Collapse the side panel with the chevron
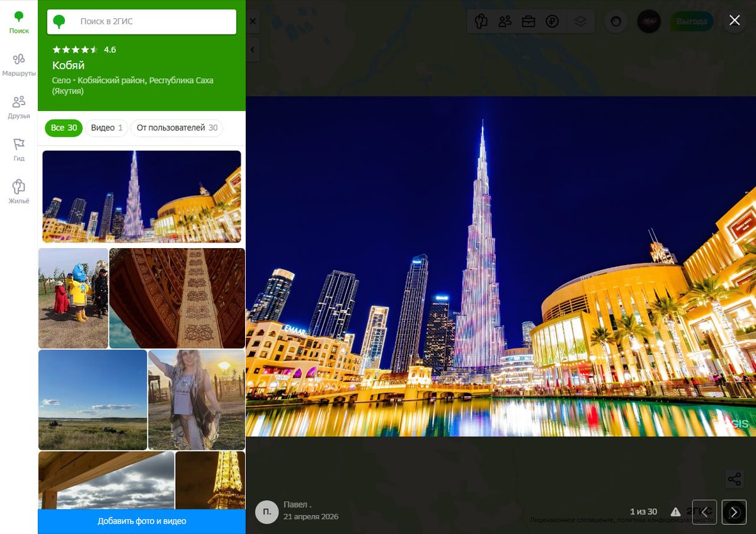 pos(252,49)
